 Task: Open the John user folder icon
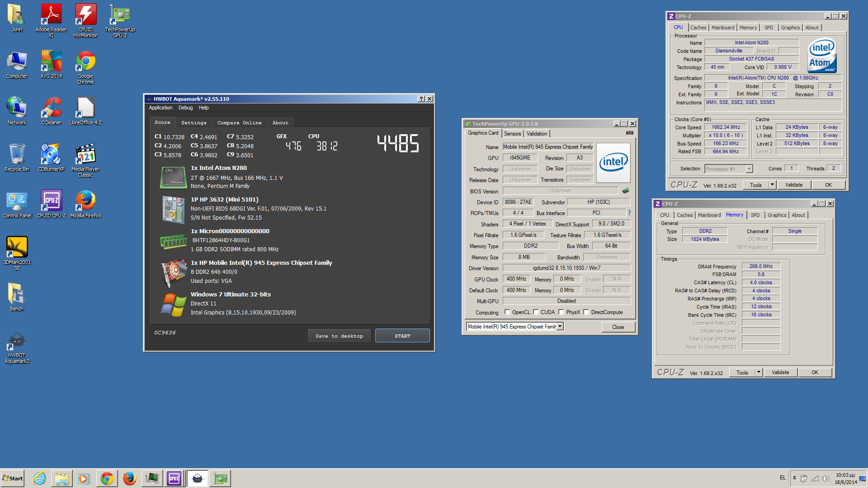click(x=17, y=18)
